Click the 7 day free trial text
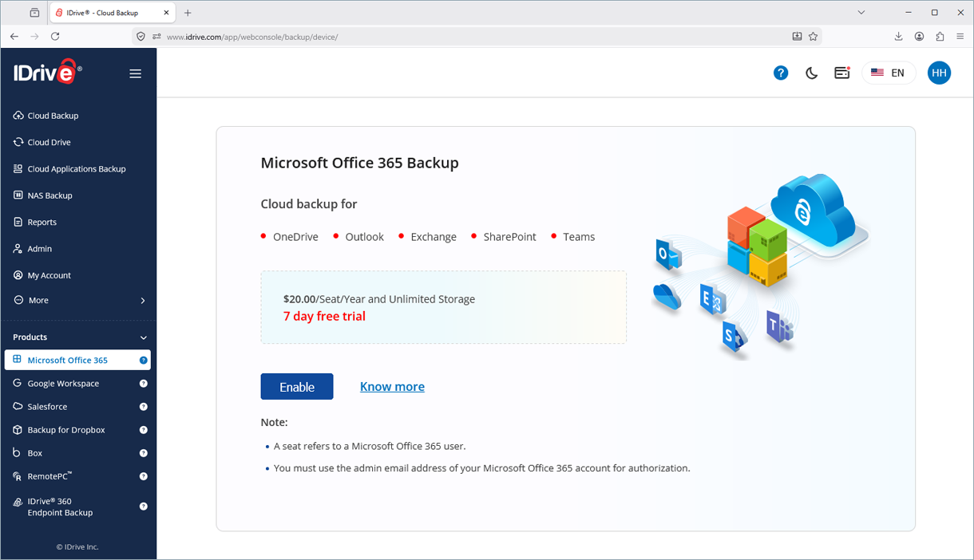The height and width of the screenshot is (560, 974). [324, 317]
